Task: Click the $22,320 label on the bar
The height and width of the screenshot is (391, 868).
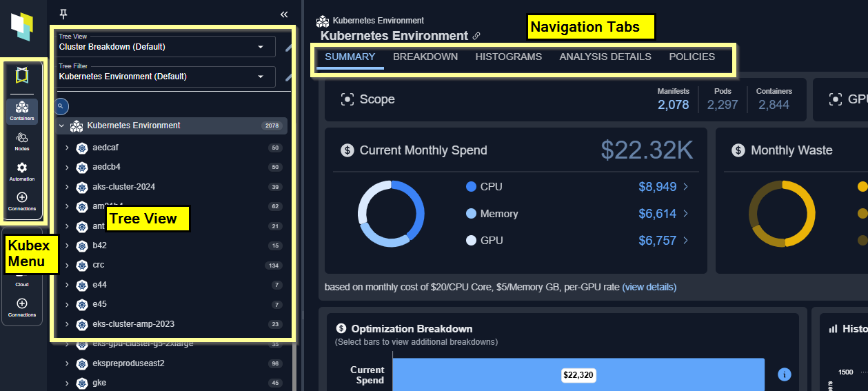Action: coord(578,375)
